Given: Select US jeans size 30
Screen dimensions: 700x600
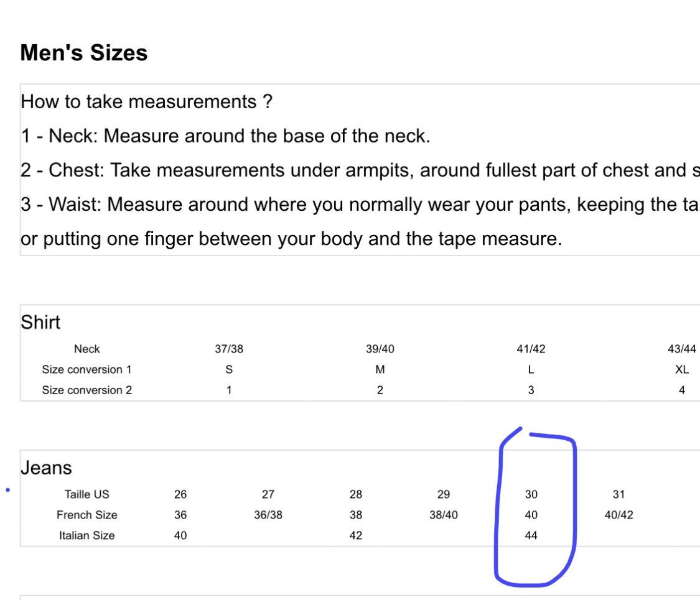Looking at the screenshot, I should (531, 494).
